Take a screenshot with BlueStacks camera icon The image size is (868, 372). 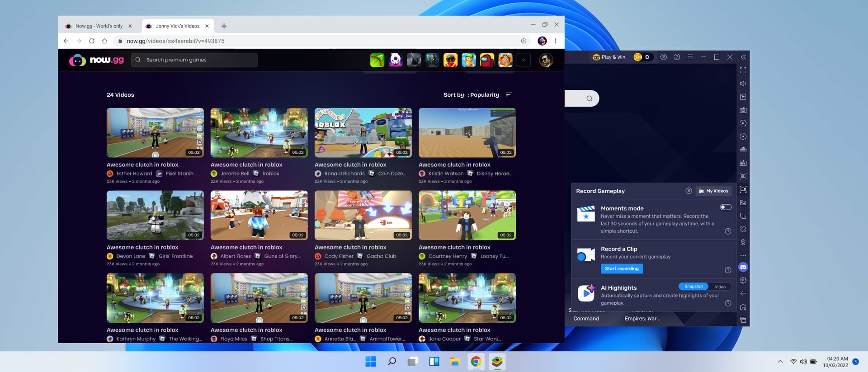click(x=743, y=176)
